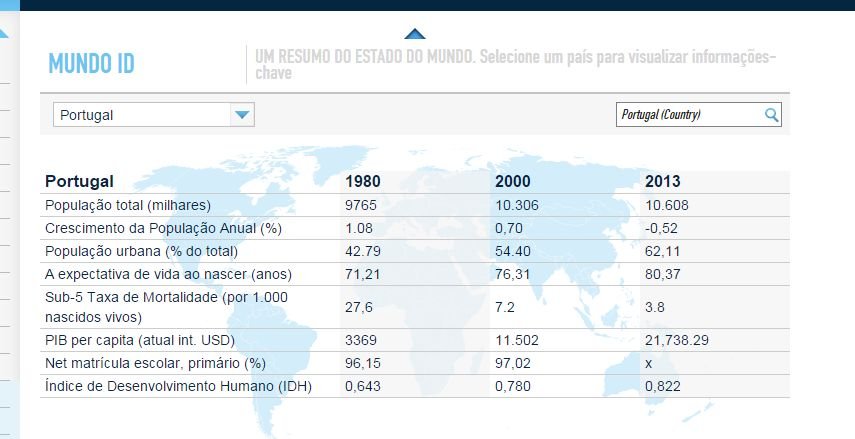Click 'PIB per capita (atual int. USD)' label
This screenshot has width=855, height=439.
[x=140, y=340]
